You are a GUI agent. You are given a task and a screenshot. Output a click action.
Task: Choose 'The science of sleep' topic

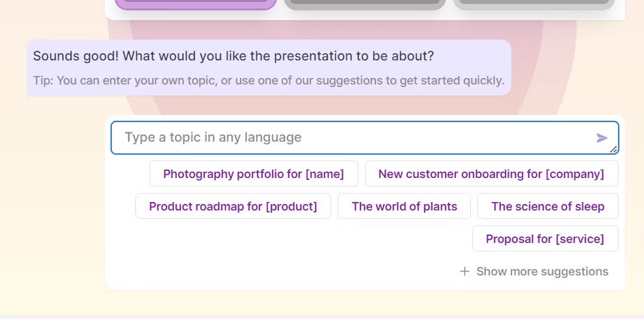click(x=548, y=206)
